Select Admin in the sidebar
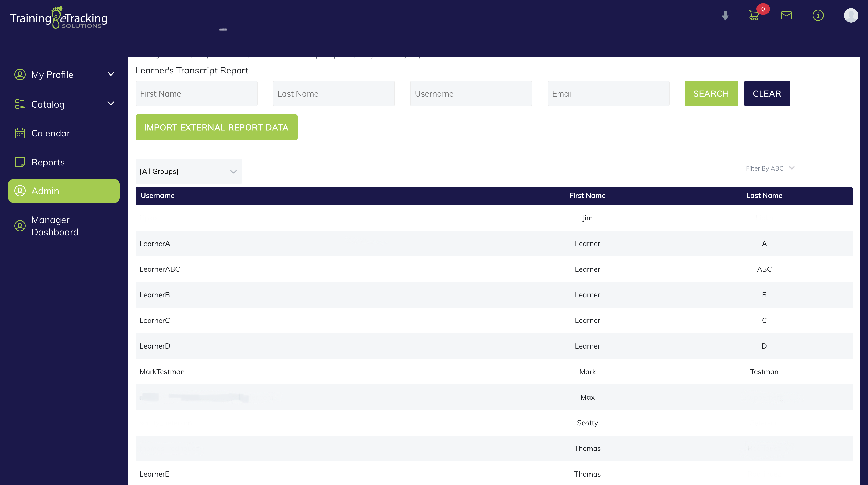 pyautogui.click(x=64, y=191)
